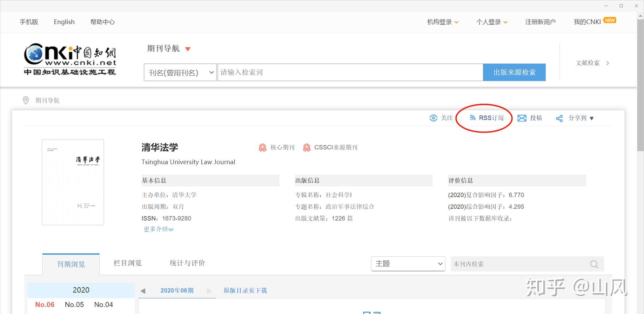Minimize the browser window
Screen dimensions: 644x314
click(x=606, y=6)
